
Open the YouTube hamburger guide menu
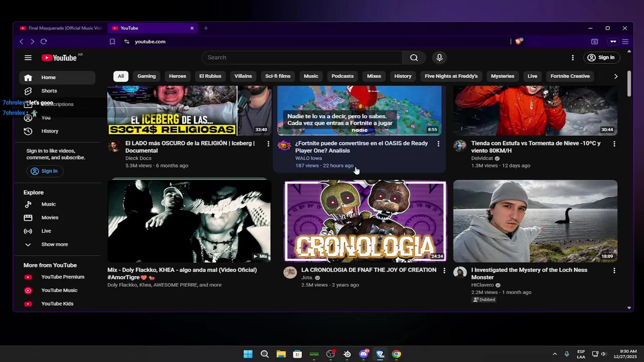(28, 58)
